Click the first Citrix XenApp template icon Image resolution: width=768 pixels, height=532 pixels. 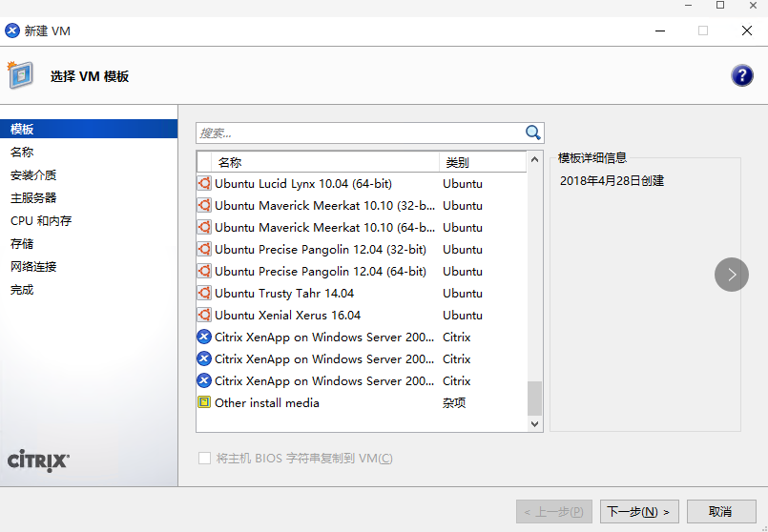[204, 337]
